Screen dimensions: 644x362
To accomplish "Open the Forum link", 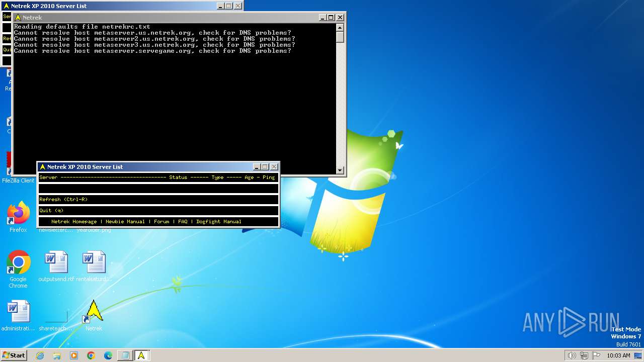I will tap(162, 222).
